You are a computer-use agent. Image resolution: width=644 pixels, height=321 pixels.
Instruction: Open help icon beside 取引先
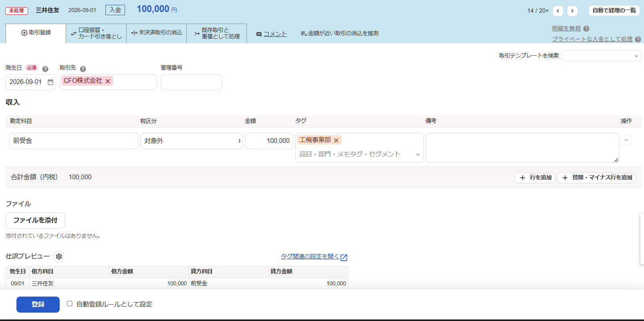(83, 69)
